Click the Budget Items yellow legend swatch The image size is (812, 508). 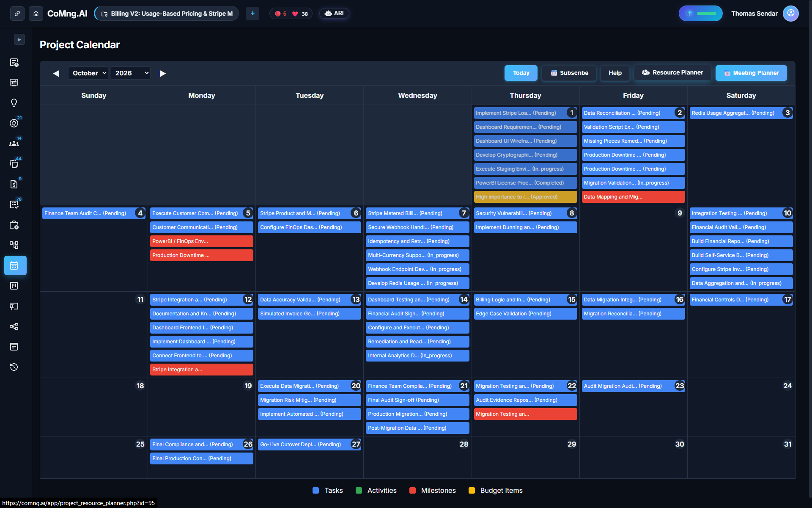[x=472, y=490]
